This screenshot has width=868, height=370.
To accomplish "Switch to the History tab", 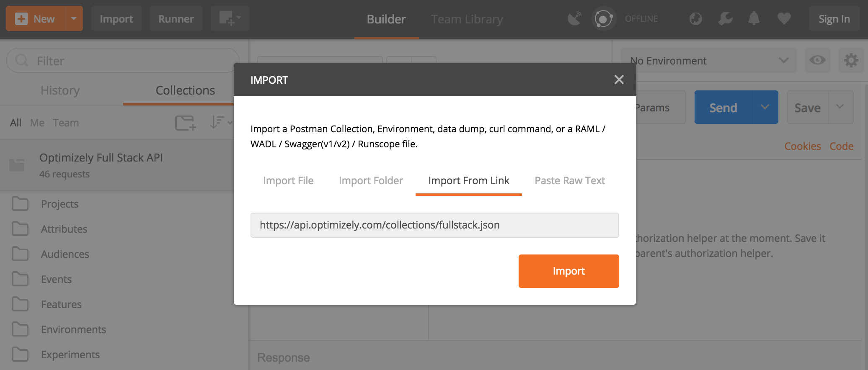I will [60, 90].
